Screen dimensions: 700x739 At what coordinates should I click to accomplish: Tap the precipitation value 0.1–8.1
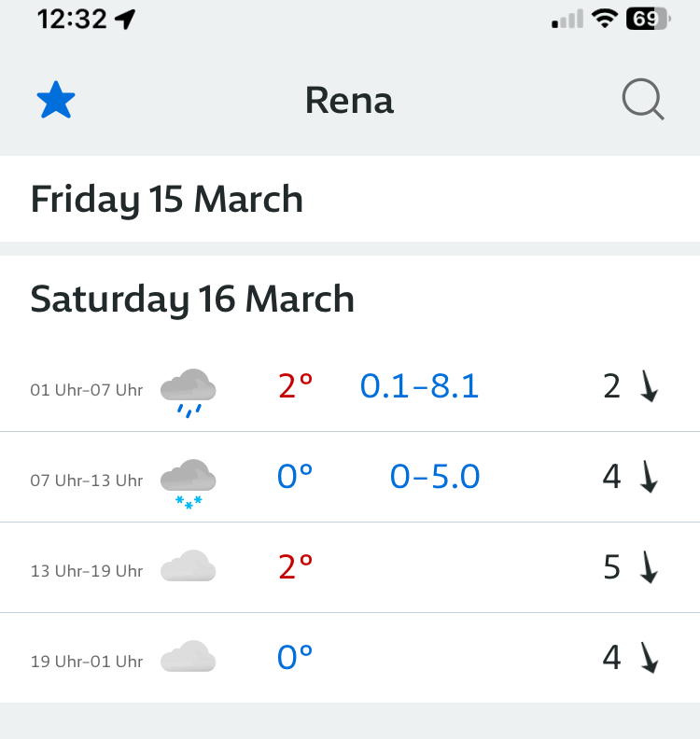419,385
